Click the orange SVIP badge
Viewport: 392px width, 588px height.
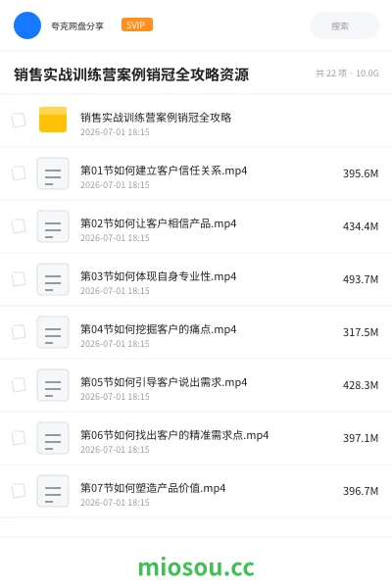(137, 24)
